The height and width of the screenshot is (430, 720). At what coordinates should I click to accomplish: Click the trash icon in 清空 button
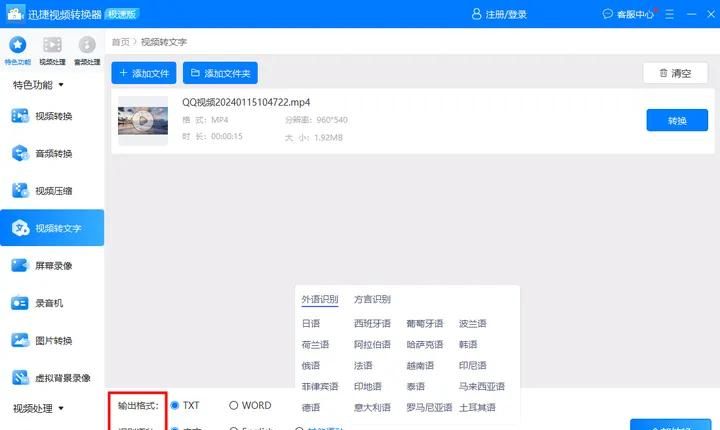point(663,73)
